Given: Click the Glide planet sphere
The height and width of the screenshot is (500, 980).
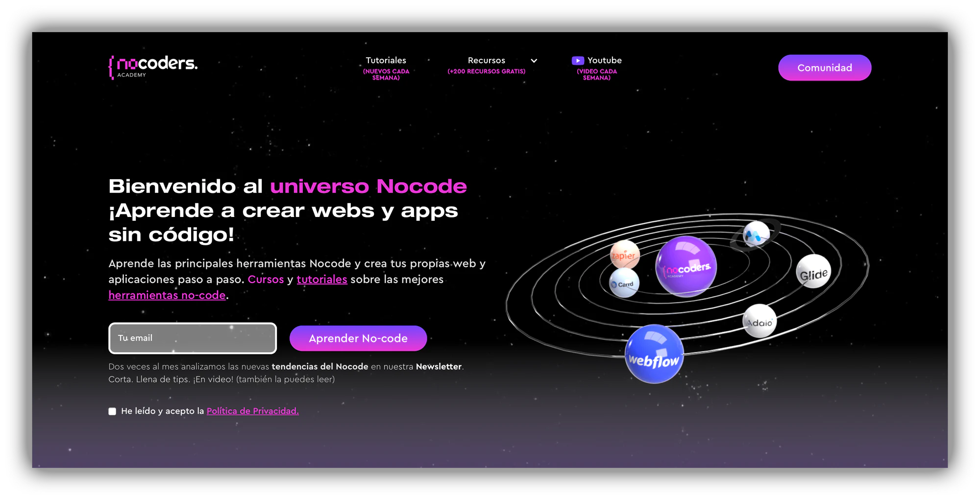Looking at the screenshot, I should (x=813, y=271).
